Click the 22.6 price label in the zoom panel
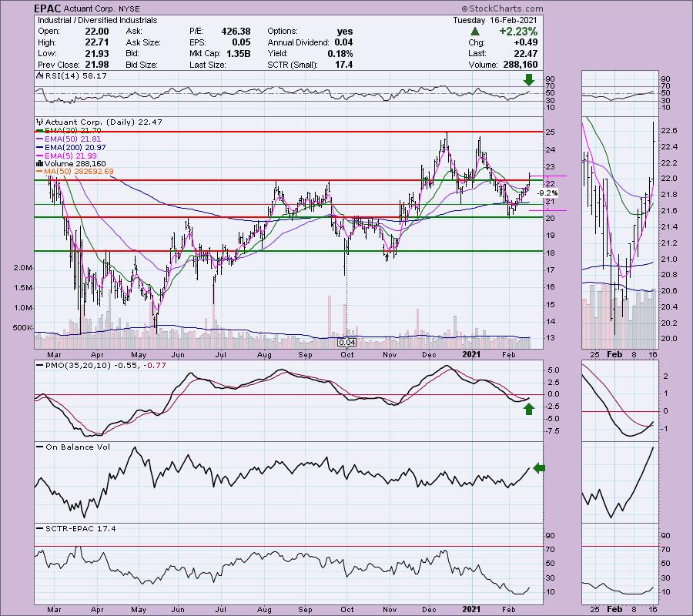 point(668,131)
